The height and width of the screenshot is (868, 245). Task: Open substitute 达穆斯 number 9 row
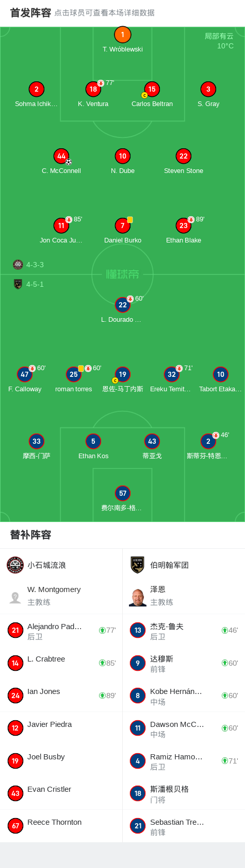[x=184, y=663]
